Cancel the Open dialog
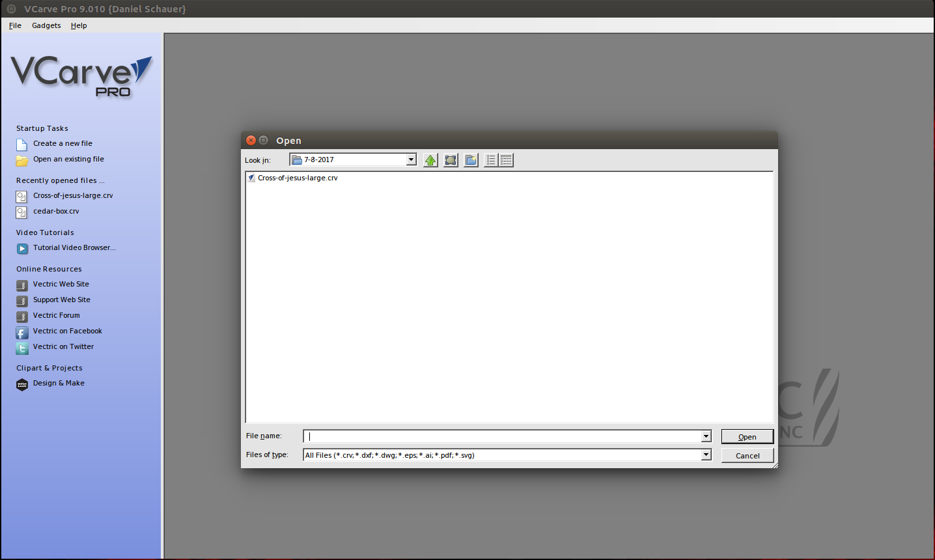Viewport: 935px width, 560px height. tap(747, 455)
